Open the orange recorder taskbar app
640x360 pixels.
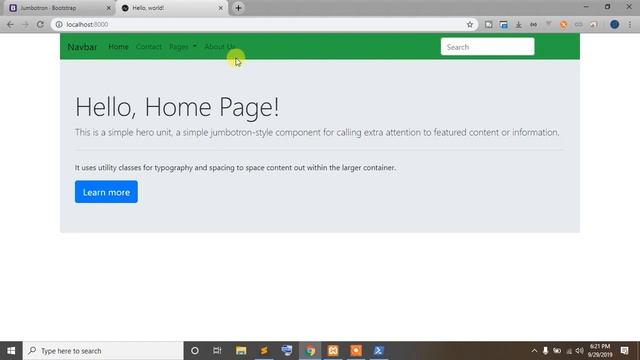pos(356,351)
